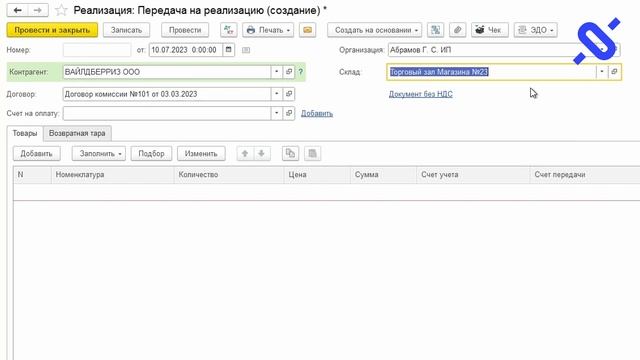Click the small icon right of date calendar
The width and height of the screenshot is (640, 360).
[x=246, y=50]
